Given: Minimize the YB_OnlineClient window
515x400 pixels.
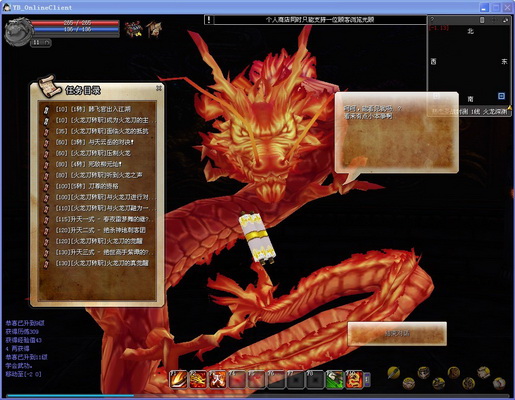Looking at the screenshot, I should 484,7.
